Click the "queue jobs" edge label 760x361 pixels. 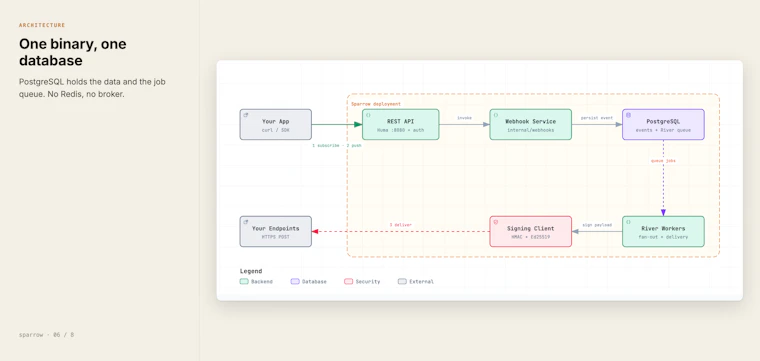pos(663,160)
